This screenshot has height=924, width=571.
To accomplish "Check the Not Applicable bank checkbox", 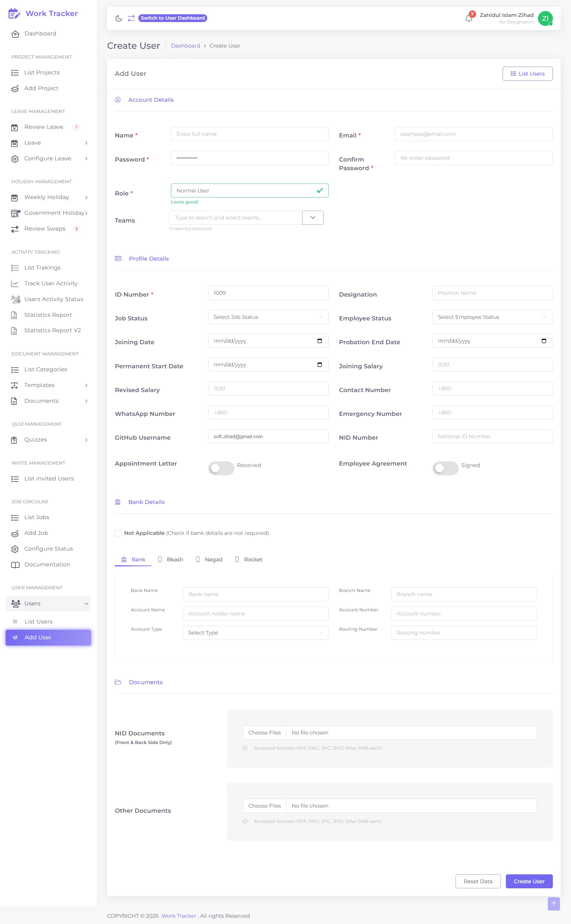I will [x=118, y=533].
